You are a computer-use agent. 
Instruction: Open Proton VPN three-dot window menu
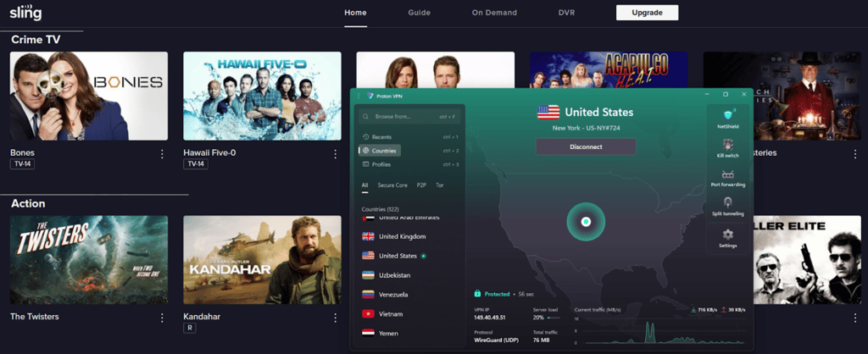pyautogui.click(x=359, y=96)
